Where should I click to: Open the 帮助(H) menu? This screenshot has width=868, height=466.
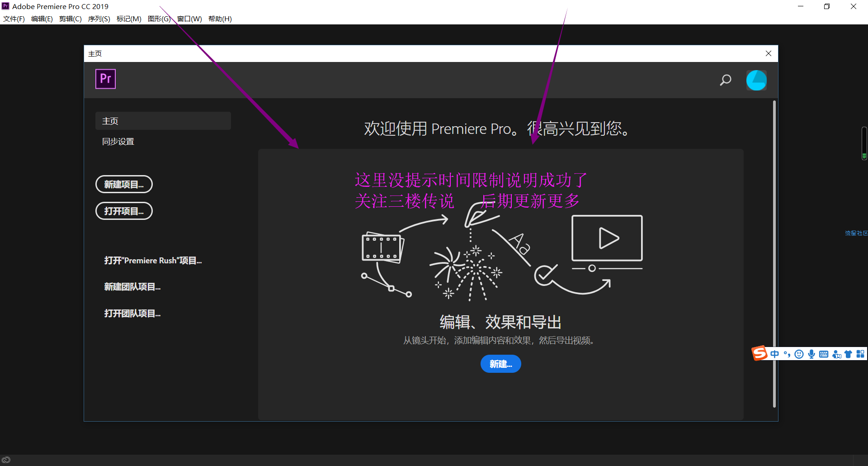tap(220, 19)
